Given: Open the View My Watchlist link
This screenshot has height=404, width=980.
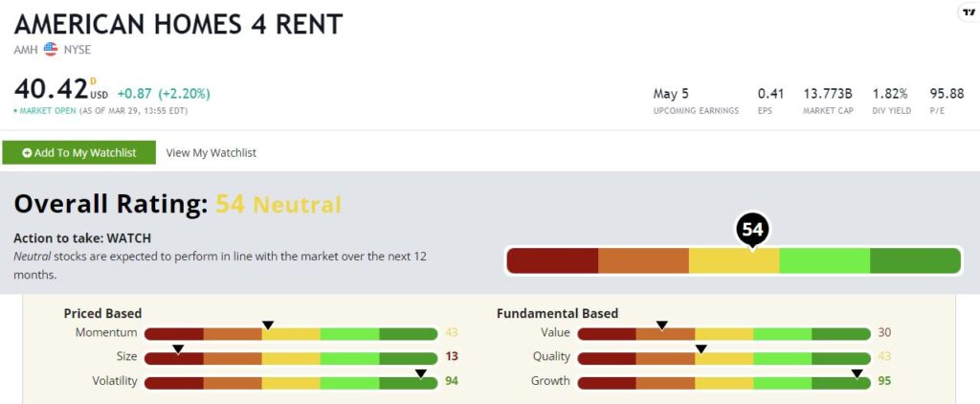Looking at the screenshot, I should coord(212,153).
